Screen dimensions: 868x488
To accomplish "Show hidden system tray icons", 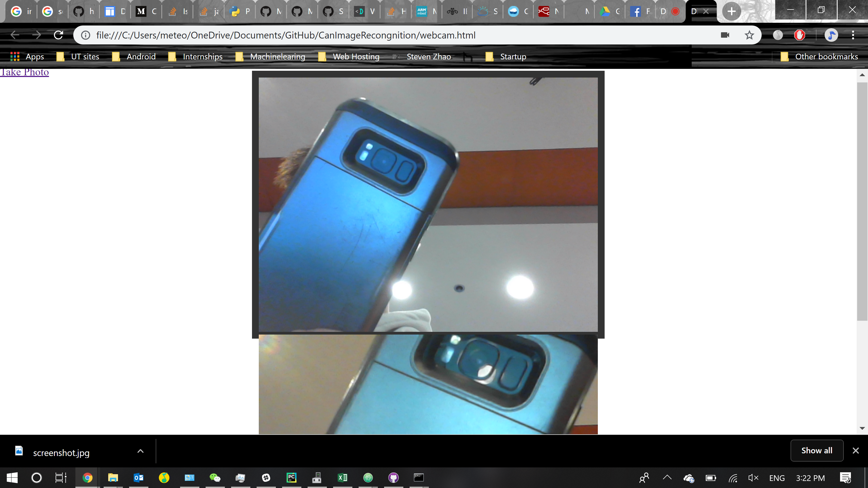I will point(667,477).
